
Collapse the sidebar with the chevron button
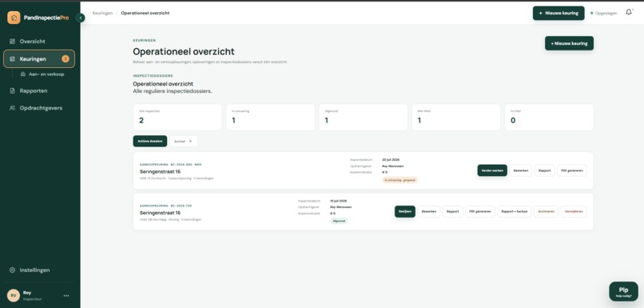[81, 18]
